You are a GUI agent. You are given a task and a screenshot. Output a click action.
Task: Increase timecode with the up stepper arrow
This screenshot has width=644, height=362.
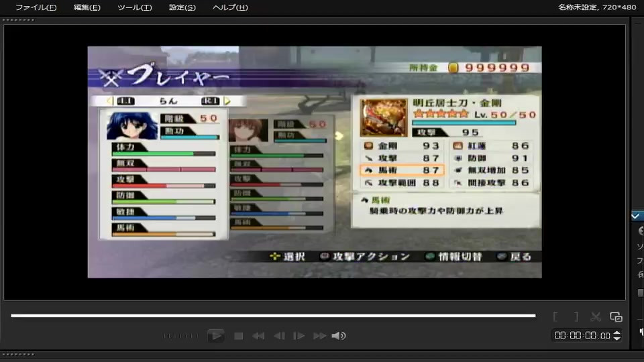[x=617, y=333]
